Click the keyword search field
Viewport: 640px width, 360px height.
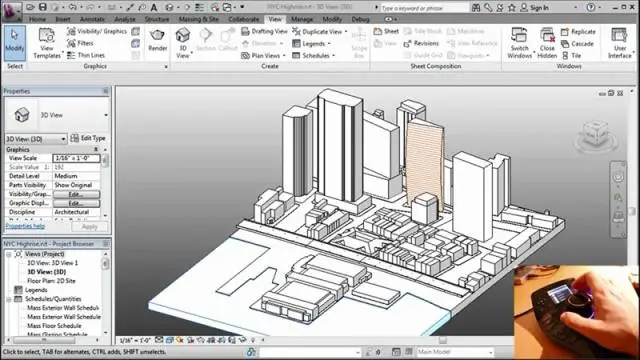pos(424,8)
